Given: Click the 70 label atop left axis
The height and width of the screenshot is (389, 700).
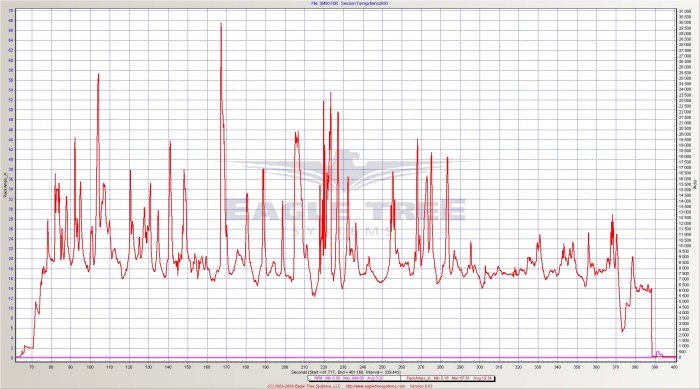Looking at the screenshot, I should [x=11, y=10].
